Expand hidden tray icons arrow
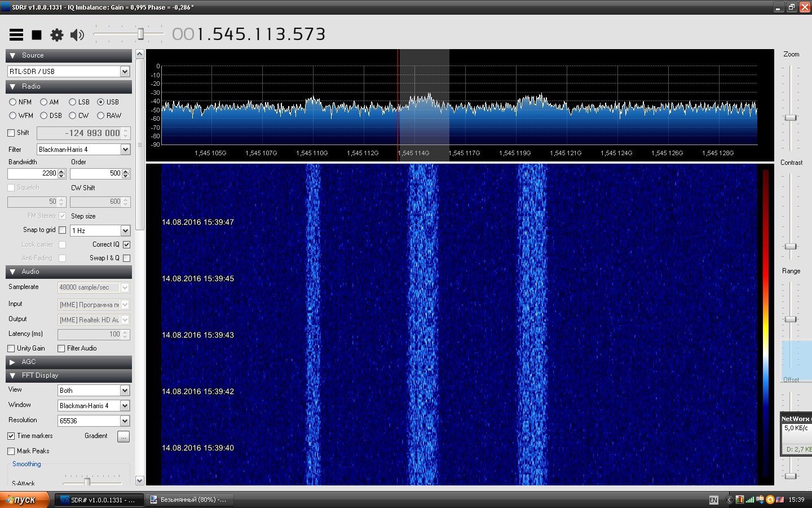The width and height of the screenshot is (812, 508). click(x=729, y=500)
